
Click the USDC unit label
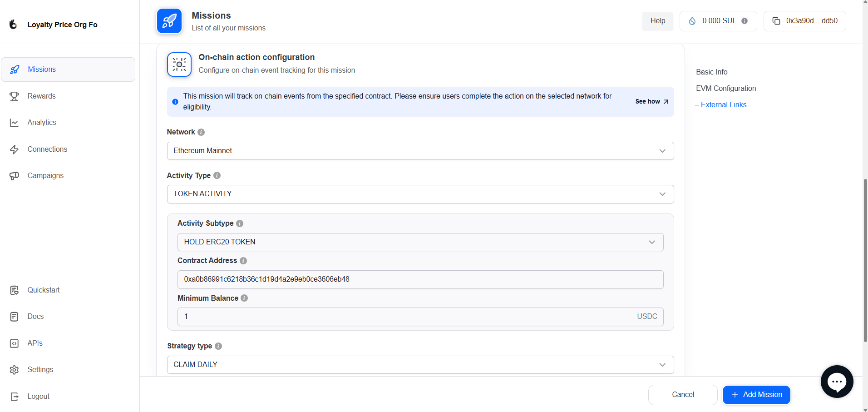[x=647, y=317]
